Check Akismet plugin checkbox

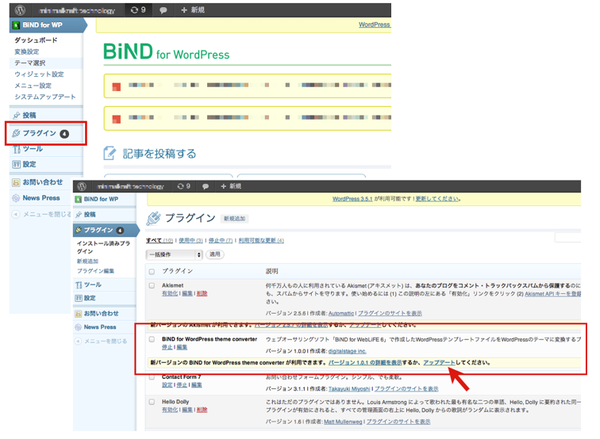152,286
